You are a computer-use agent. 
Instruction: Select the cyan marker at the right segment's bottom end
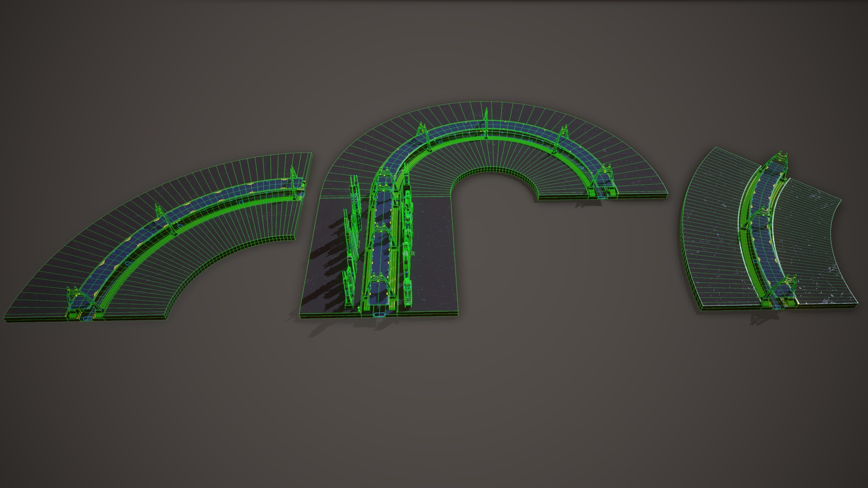click(777, 307)
